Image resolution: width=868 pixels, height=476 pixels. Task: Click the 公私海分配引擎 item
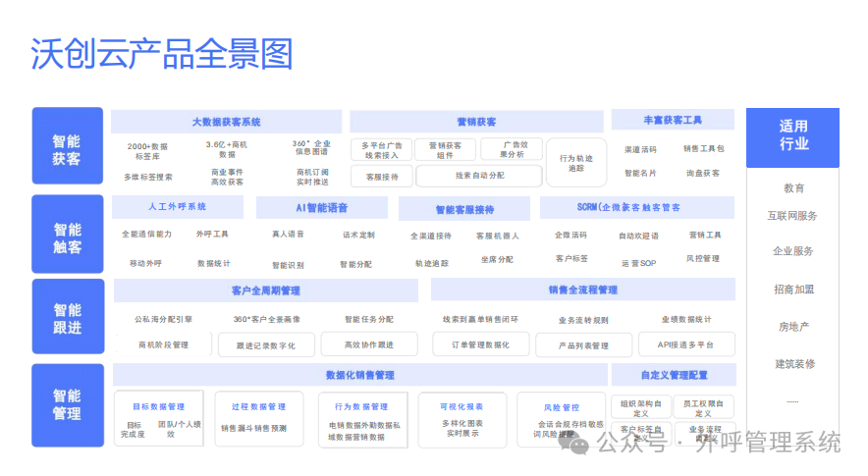[163, 319]
